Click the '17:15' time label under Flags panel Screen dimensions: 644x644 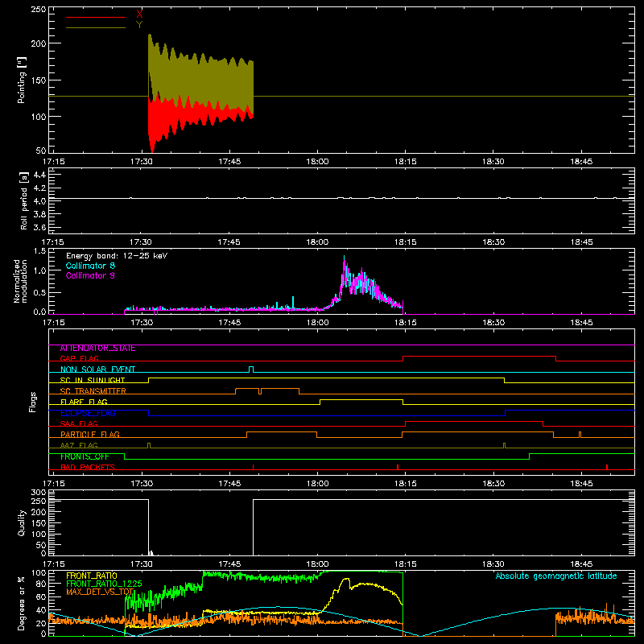click(53, 484)
